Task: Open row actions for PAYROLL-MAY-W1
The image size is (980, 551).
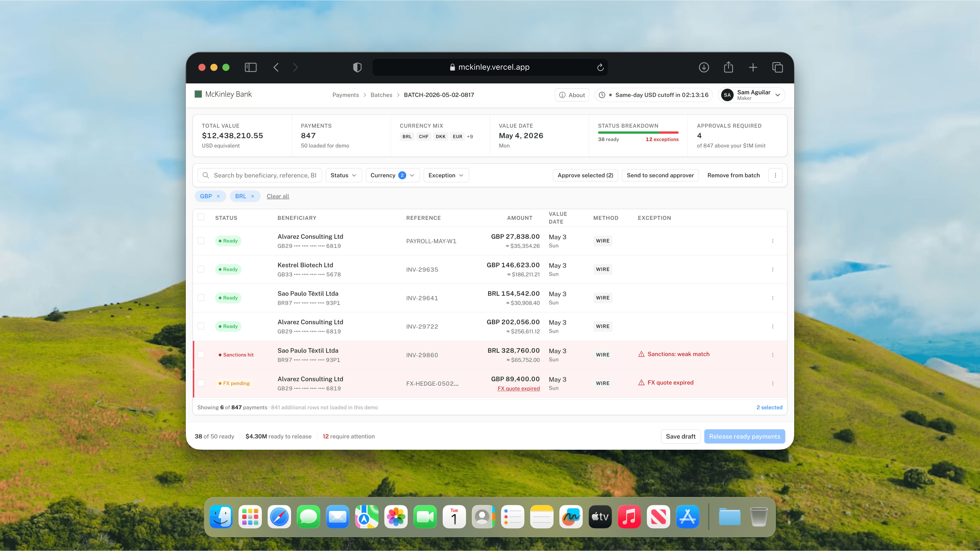Action: 773,241
